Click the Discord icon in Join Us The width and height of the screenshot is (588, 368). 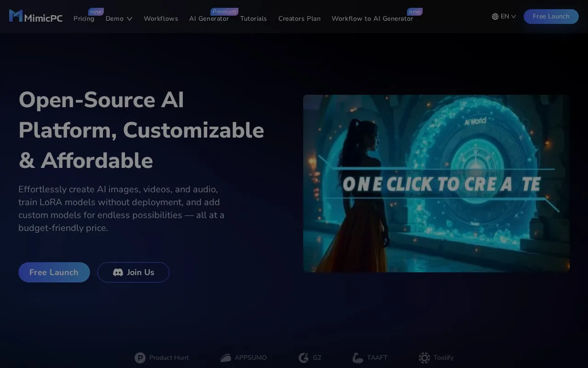pyautogui.click(x=118, y=272)
